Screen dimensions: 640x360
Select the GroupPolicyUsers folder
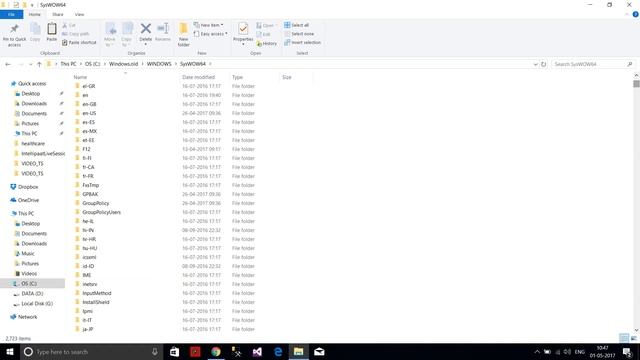click(101, 212)
